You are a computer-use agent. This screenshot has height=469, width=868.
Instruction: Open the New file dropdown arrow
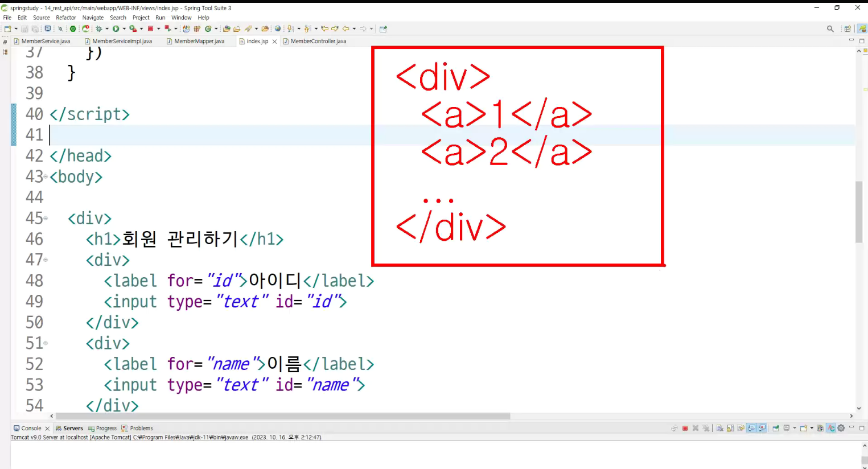pos(16,28)
